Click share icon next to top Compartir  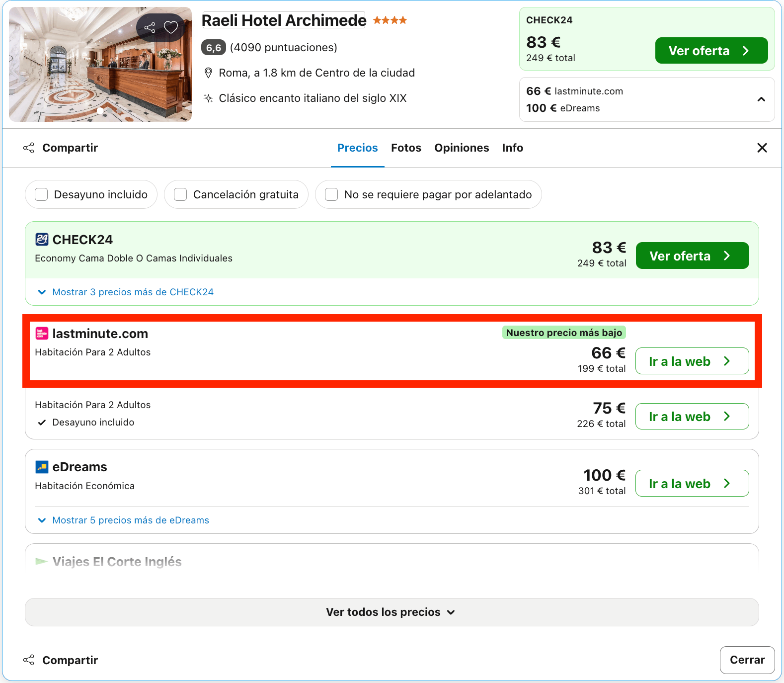click(29, 148)
